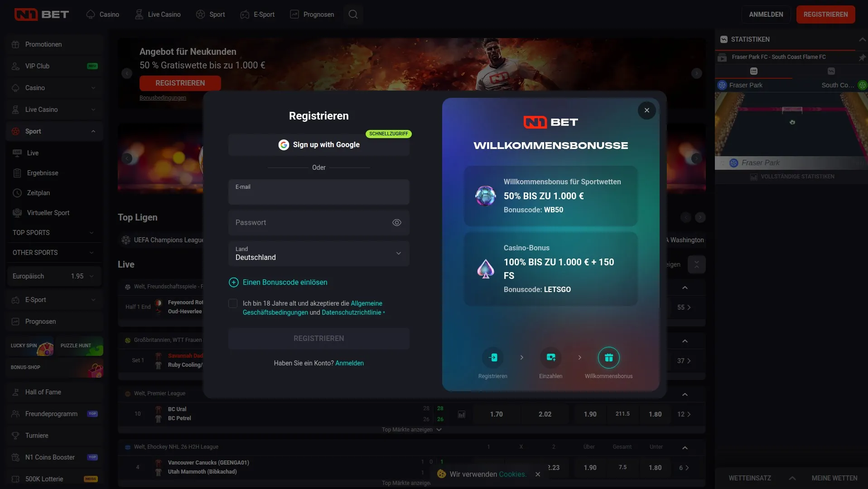The width and height of the screenshot is (868, 489).
Task: Open stats chart icon for BC Ural match
Action: [462, 414]
